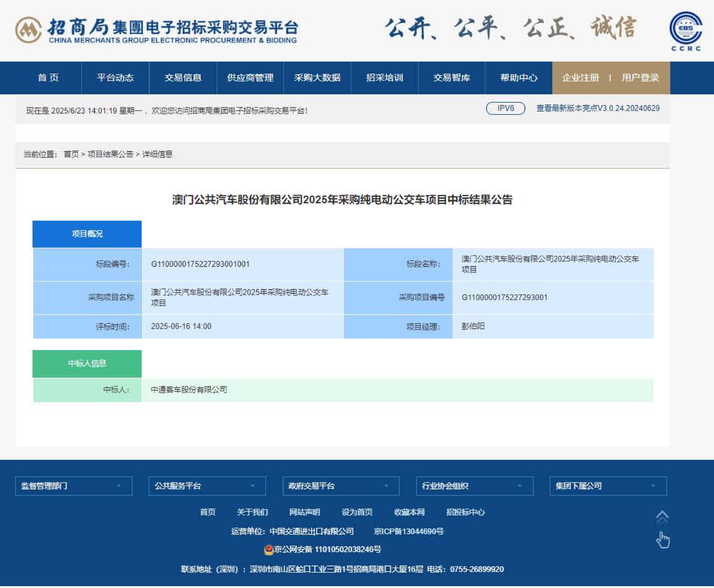Click the 中标人信息 section header
This screenshot has width=714, height=588.
pyautogui.click(x=87, y=364)
